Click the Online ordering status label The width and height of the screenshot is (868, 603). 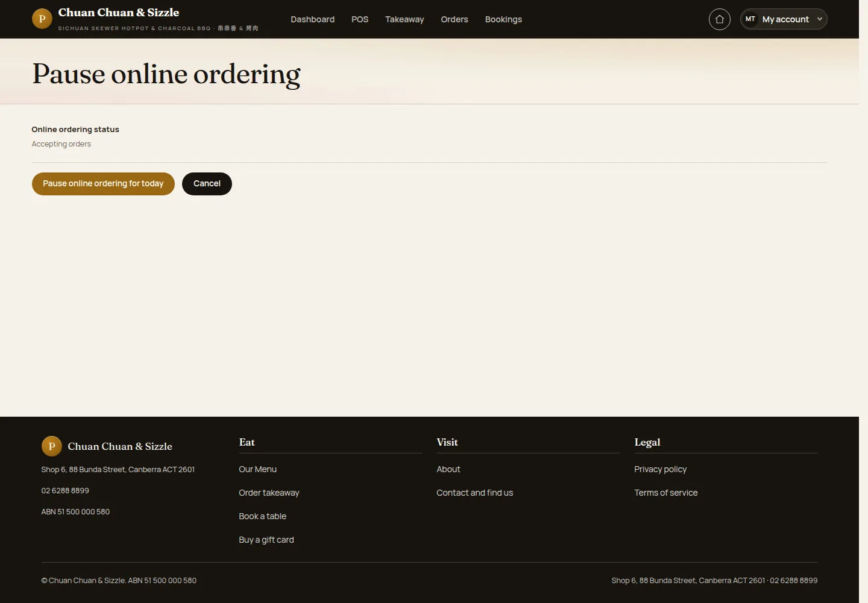tap(75, 130)
